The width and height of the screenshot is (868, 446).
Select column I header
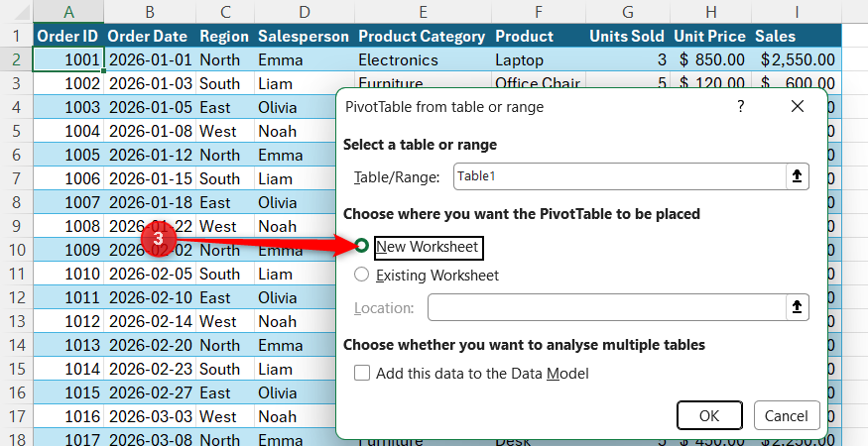tap(797, 12)
